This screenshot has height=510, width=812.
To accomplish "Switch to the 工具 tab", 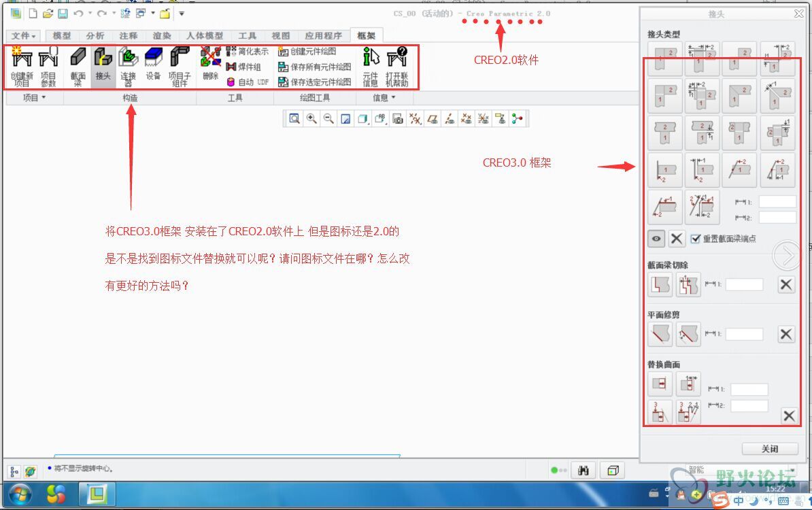I will click(x=247, y=36).
